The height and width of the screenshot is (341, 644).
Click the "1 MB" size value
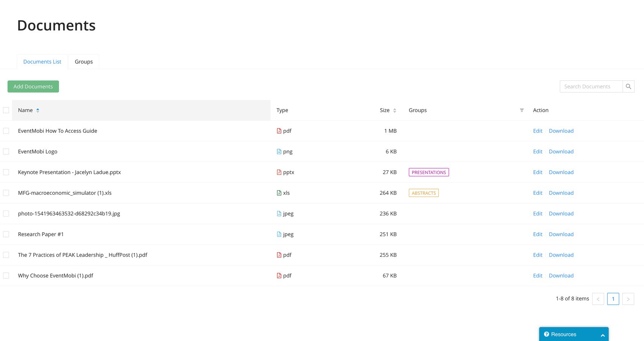(x=390, y=131)
